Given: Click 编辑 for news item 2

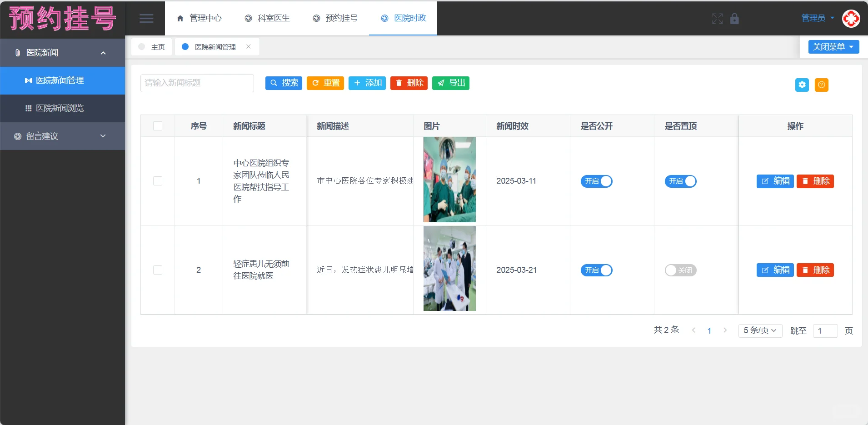Looking at the screenshot, I should 775,270.
